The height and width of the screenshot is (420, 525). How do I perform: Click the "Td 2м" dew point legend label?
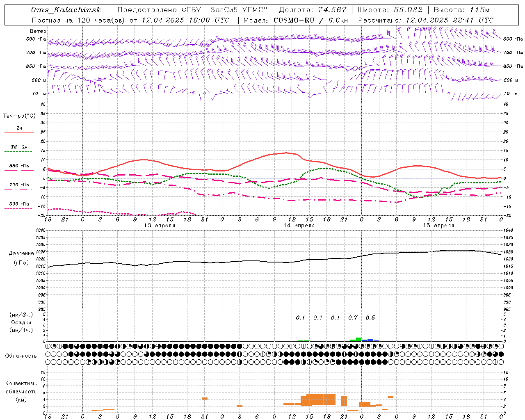pos(19,147)
